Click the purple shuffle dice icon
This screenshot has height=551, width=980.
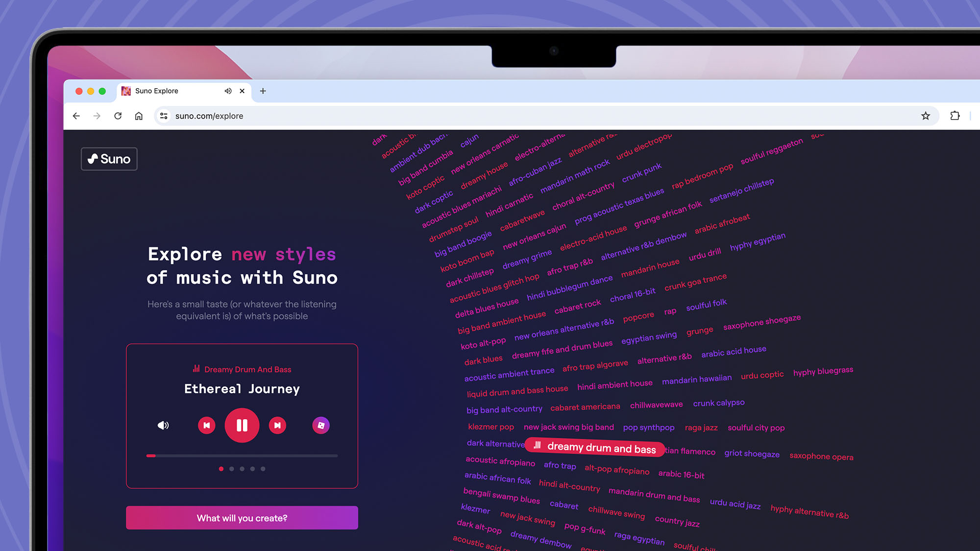pos(321,425)
